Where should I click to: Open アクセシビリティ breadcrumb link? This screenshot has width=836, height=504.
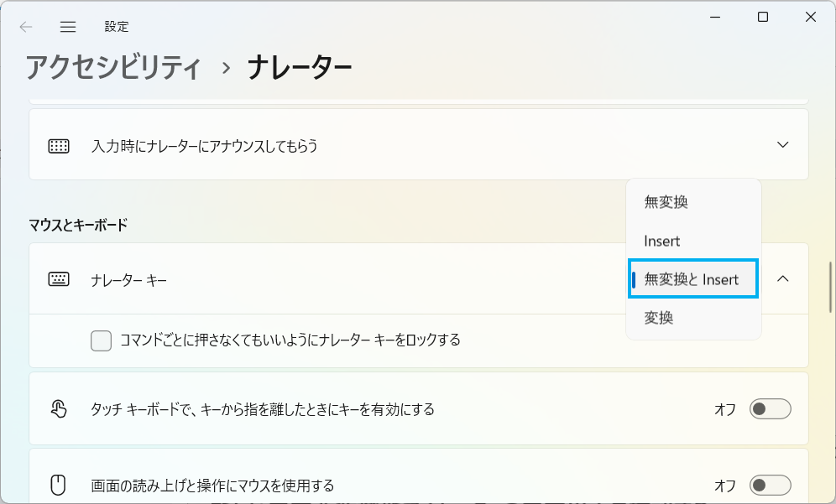pos(113,68)
